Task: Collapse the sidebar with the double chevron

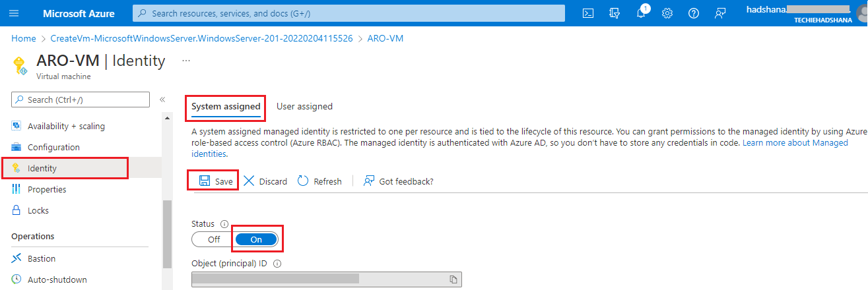Action: click(x=162, y=100)
